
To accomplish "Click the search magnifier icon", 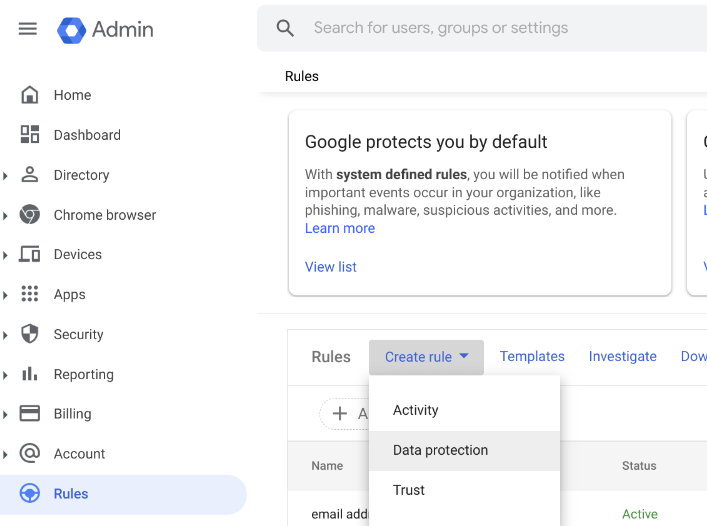I will pos(285,28).
